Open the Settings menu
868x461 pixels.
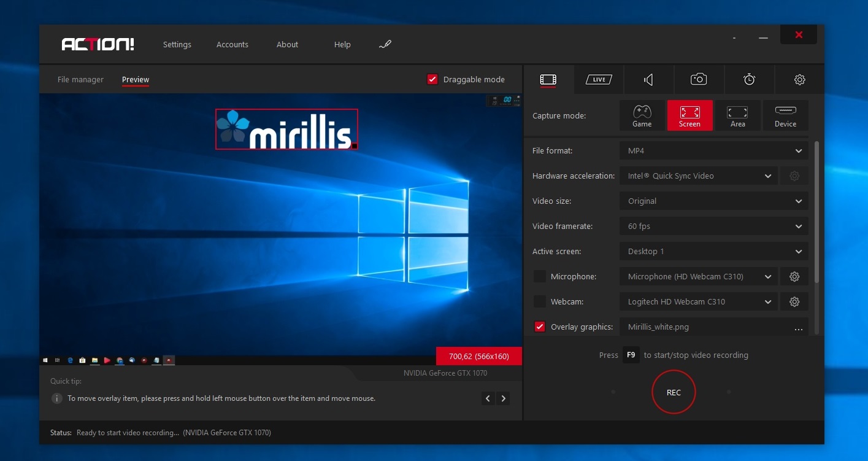coord(177,44)
